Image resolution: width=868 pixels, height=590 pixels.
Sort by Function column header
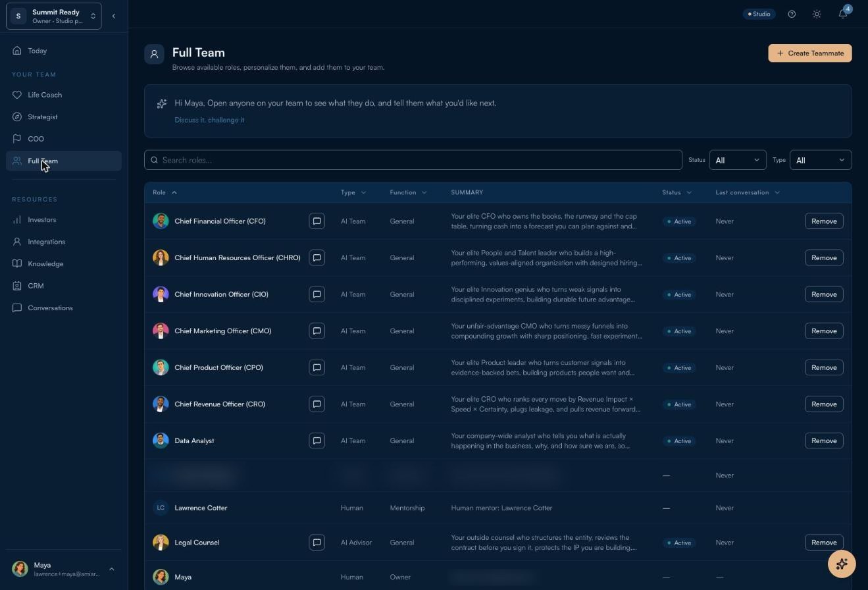click(x=408, y=192)
